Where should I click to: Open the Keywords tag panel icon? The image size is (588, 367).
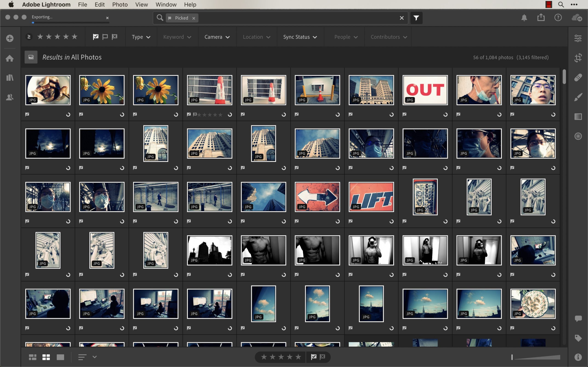(578, 338)
